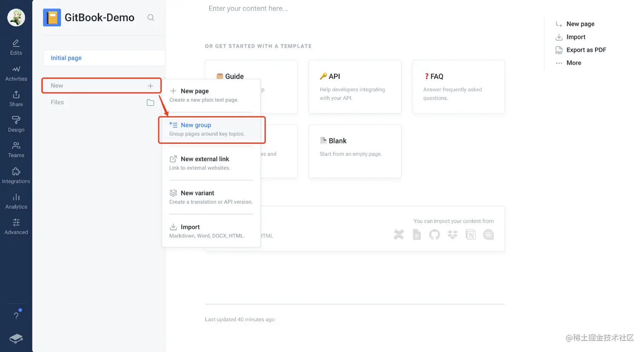Click the Last updated 40 minutes ago text
644x352 pixels.
tap(240, 319)
